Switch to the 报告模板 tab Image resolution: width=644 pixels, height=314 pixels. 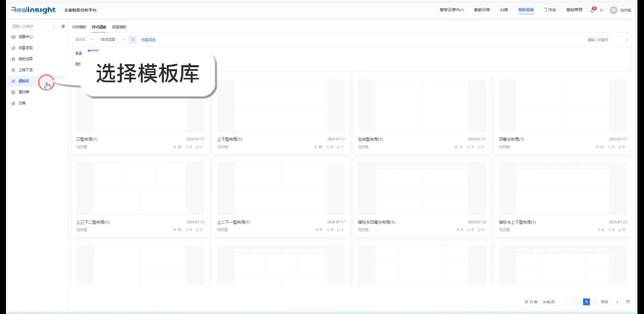coord(119,27)
